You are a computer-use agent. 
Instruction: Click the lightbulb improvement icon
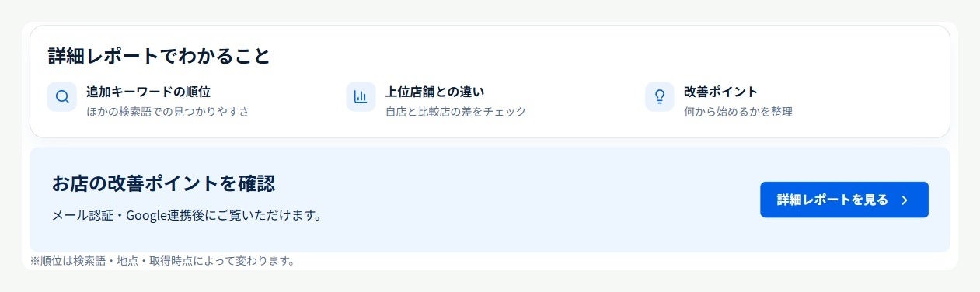660,97
